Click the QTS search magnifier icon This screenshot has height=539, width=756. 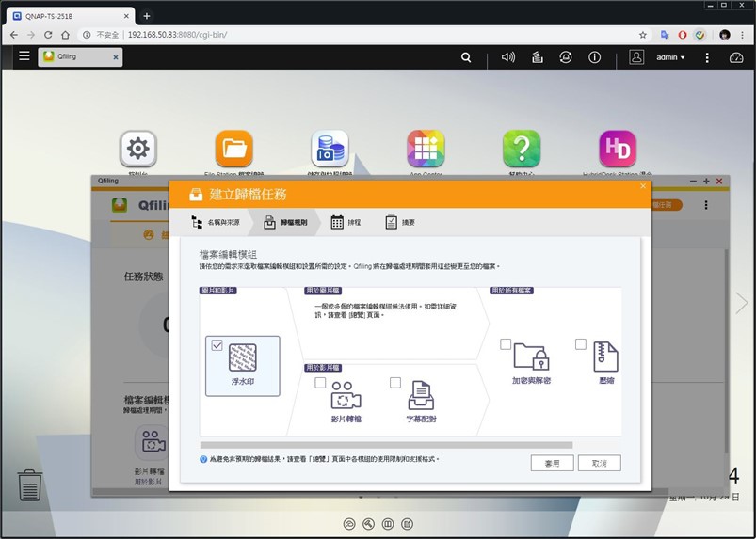pos(466,57)
